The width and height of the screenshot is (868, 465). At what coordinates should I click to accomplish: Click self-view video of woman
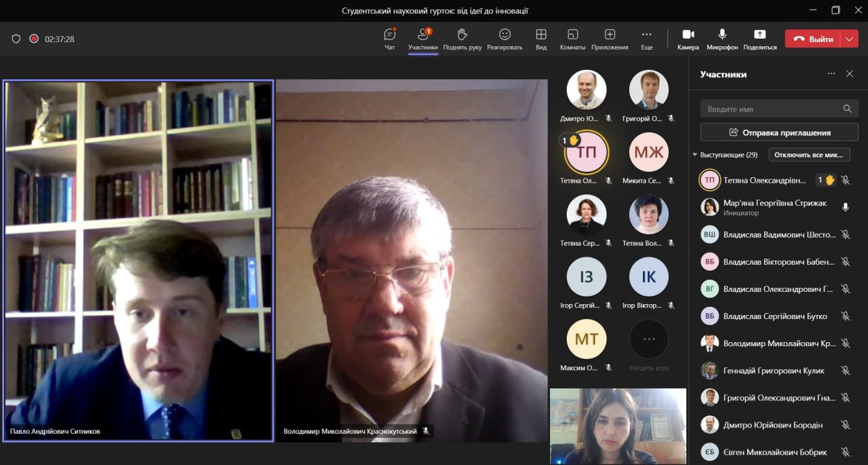(618, 426)
